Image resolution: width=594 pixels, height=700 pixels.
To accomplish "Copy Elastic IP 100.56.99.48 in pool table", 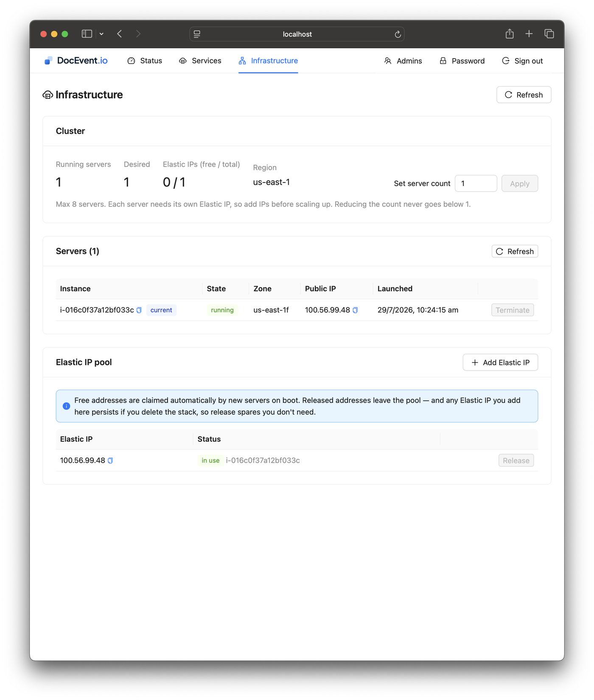I will (110, 461).
